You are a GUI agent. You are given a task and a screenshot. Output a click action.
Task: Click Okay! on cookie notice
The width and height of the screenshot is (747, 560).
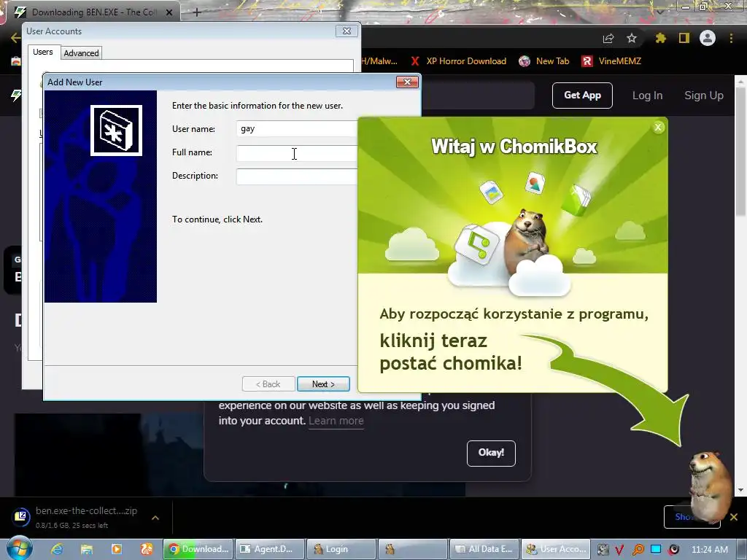point(491,453)
